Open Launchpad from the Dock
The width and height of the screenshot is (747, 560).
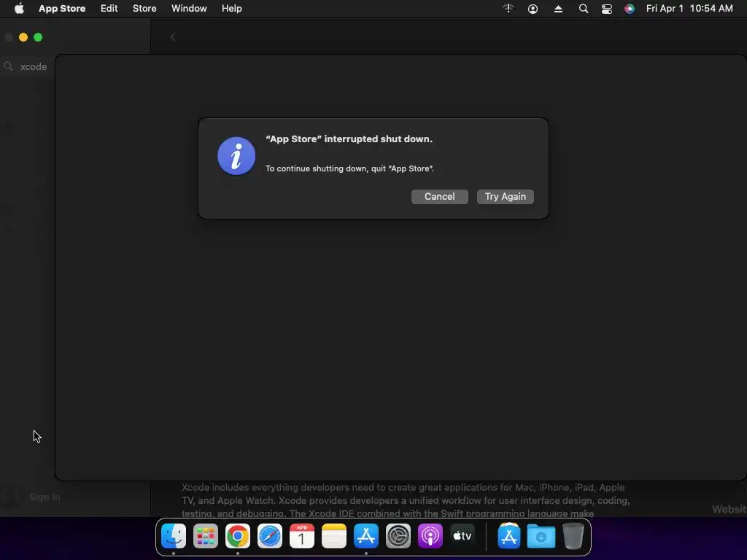(x=205, y=536)
